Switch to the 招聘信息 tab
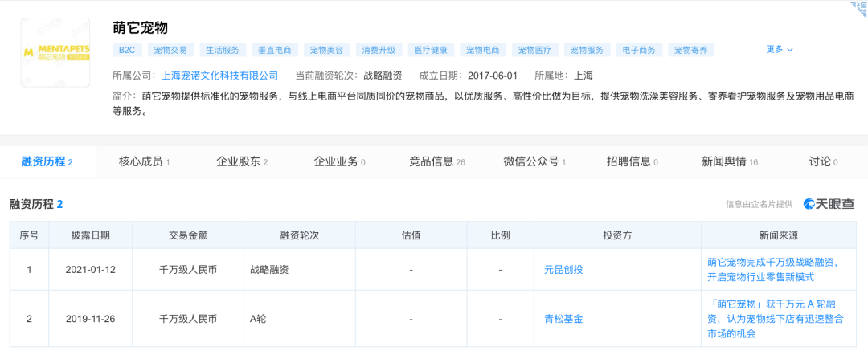Screen dimensions: 868x351 pyautogui.click(x=633, y=162)
